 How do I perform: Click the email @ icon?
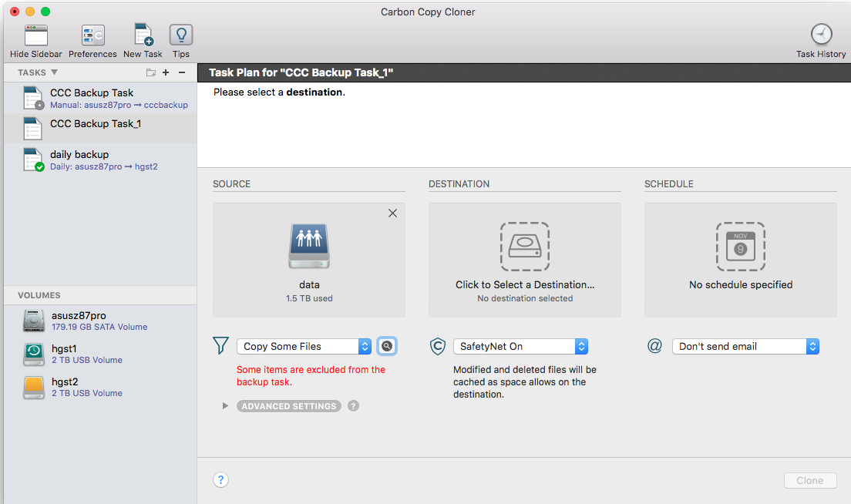(x=654, y=345)
